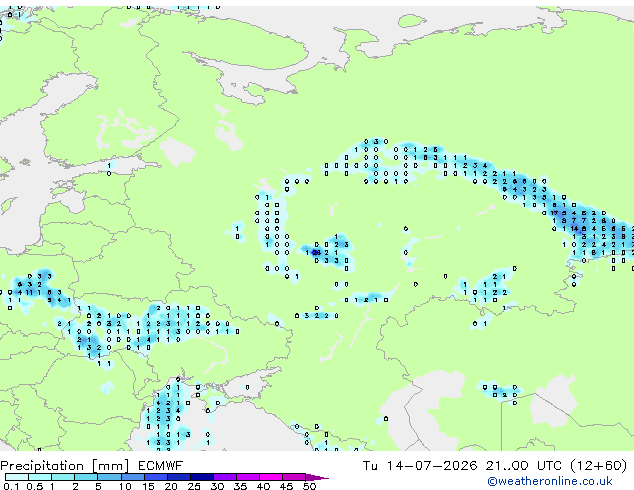Click the legend tick label "0.5"
Image resolution: width=634 pixels, height=490 pixels.
[x=35, y=486]
